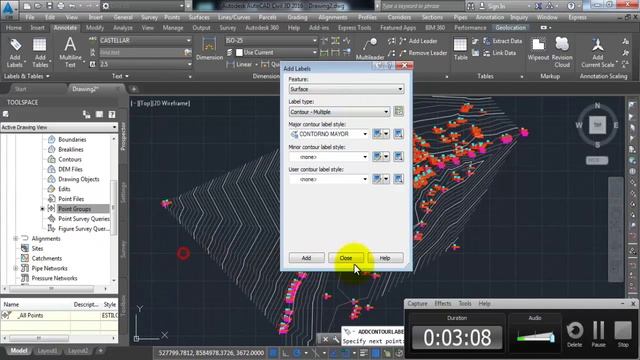Switch to the Model layout tab

click(x=19, y=351)
